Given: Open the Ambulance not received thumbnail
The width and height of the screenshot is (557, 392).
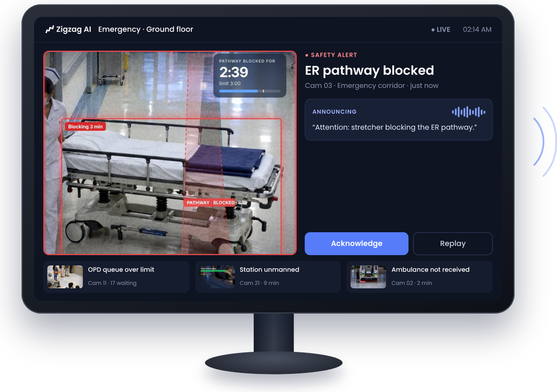Looking at the screenshot, I should coord(368,277).
